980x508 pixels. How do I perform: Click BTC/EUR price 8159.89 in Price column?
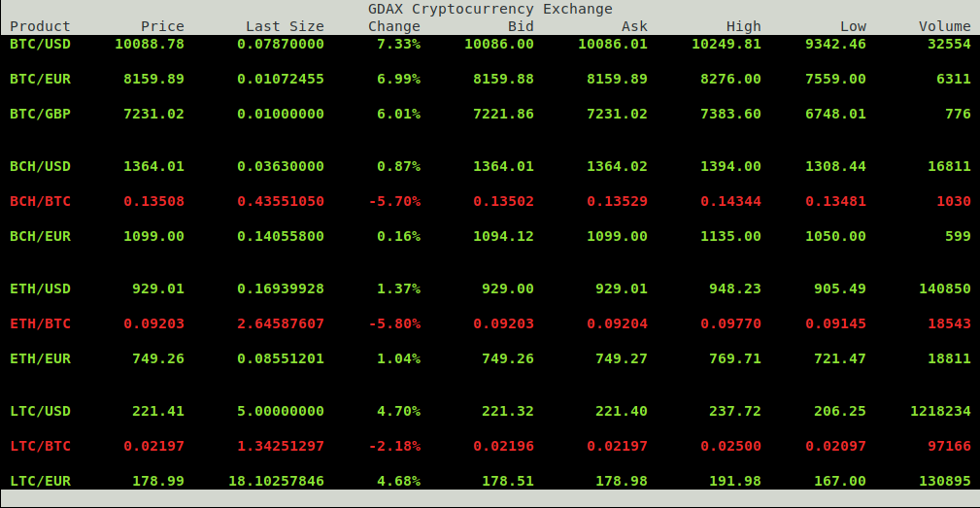(x=153, y=79)
